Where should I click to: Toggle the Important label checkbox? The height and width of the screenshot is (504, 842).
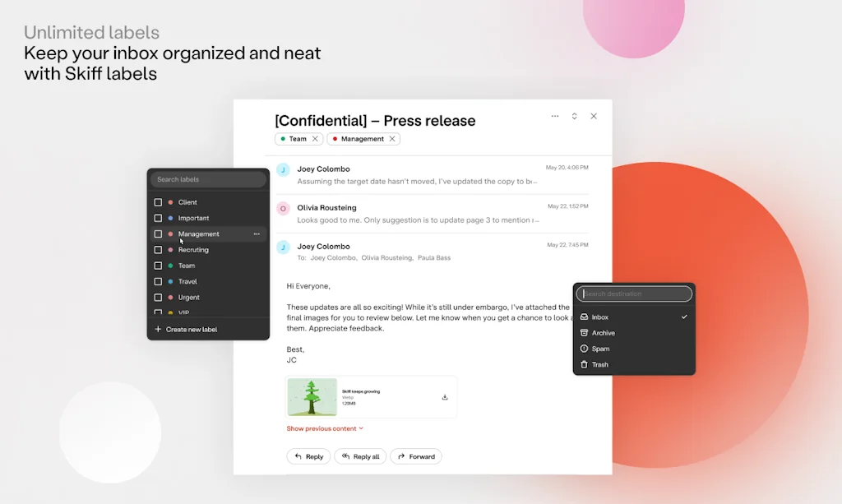point(158,218)
